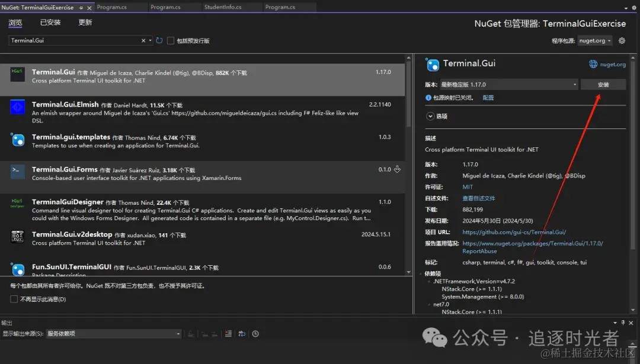Pin the Output panel auto-hide
This screenshot has width=640, height=364.
pos(623,323)
